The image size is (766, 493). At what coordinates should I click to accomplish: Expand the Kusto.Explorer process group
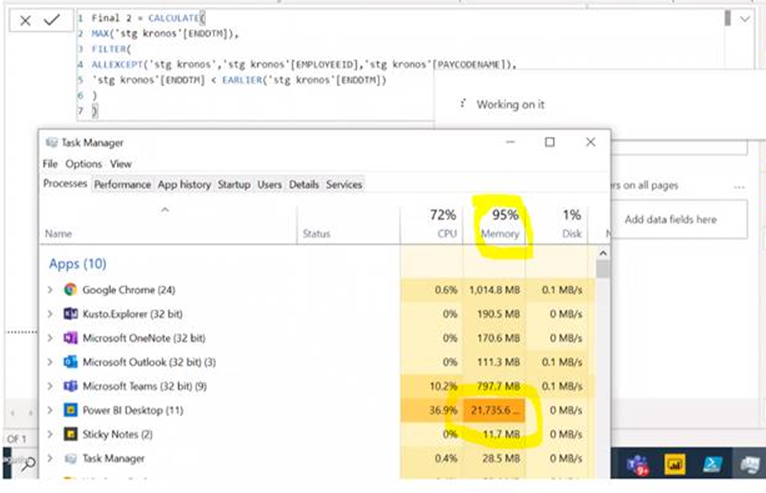(x=50, y=314)
